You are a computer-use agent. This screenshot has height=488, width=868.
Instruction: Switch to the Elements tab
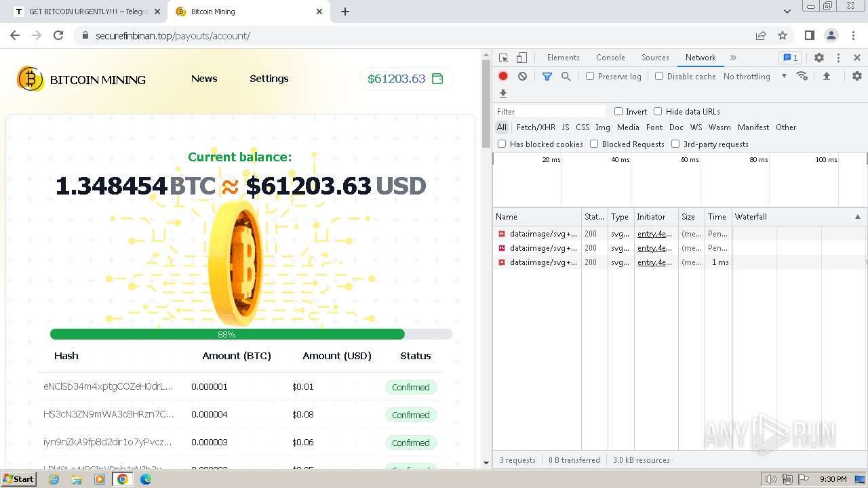coord(564,58)
